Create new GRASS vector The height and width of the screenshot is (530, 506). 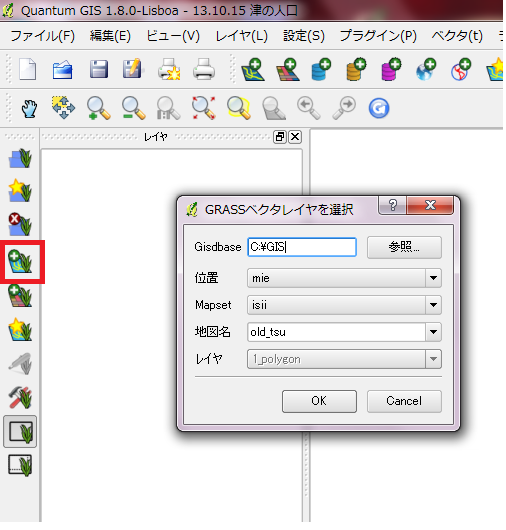[x=20, y=330]
